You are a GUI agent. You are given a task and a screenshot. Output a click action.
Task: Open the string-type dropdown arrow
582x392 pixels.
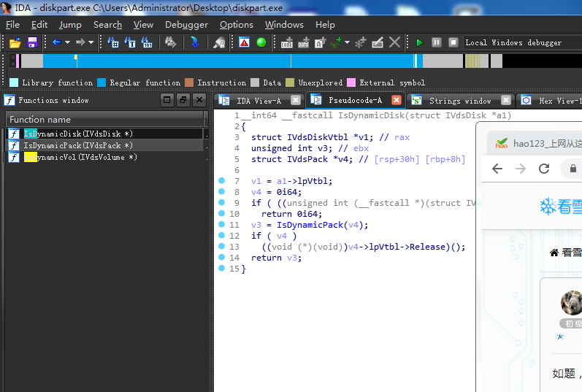coord(347,42)
